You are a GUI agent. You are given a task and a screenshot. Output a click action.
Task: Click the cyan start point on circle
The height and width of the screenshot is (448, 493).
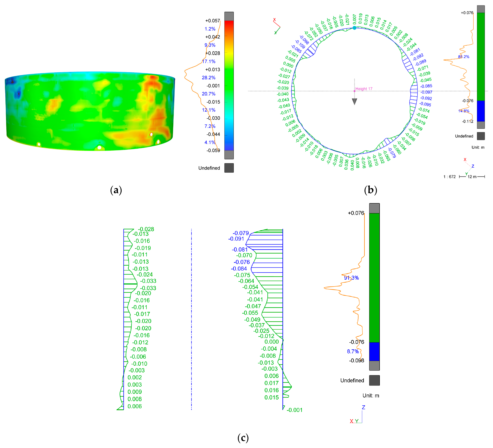click(354, 28)
